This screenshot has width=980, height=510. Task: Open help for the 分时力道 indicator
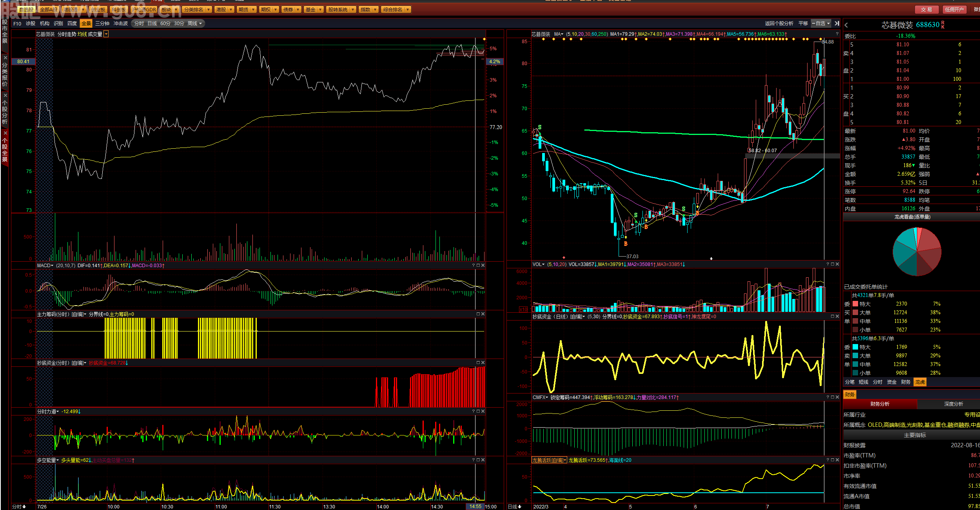(x=474, y=411)
